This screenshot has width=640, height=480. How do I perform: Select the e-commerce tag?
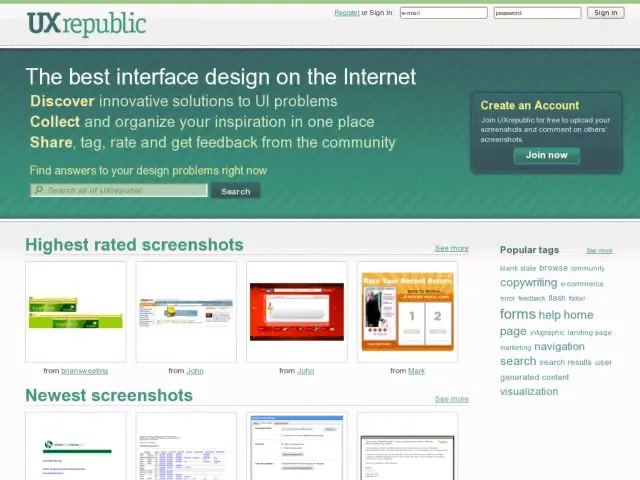(582, 284)
